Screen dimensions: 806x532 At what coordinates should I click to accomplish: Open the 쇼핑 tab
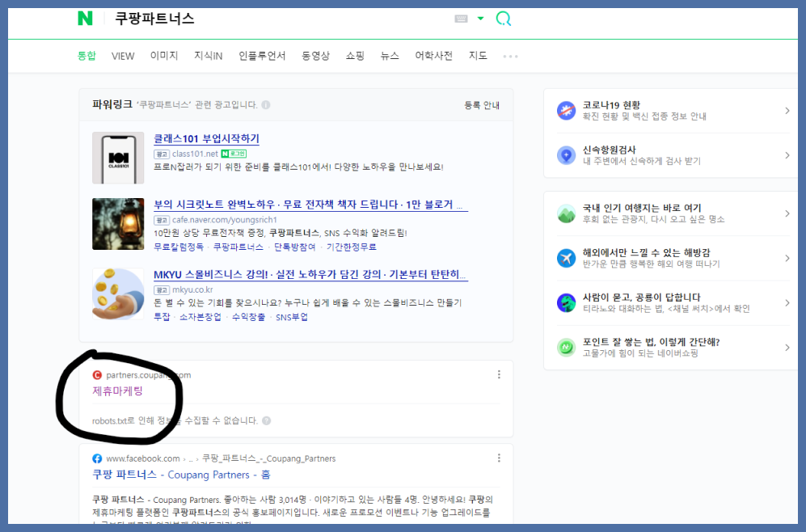coord(355,56)
